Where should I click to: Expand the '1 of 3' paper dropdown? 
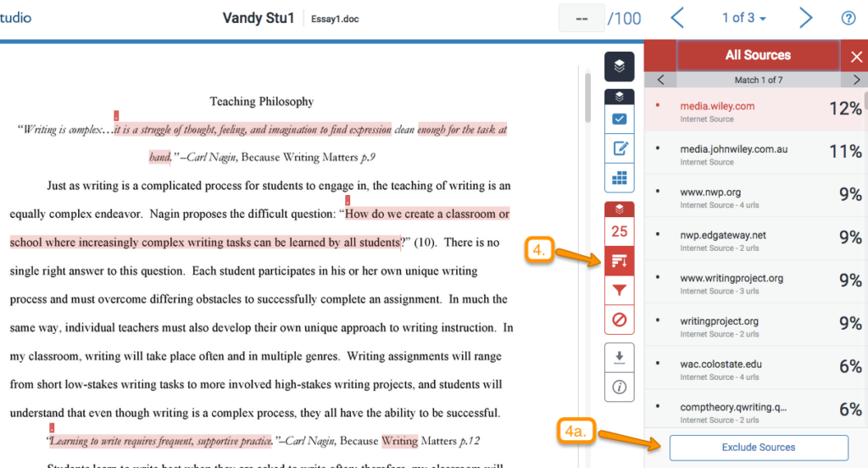(743, 18)
